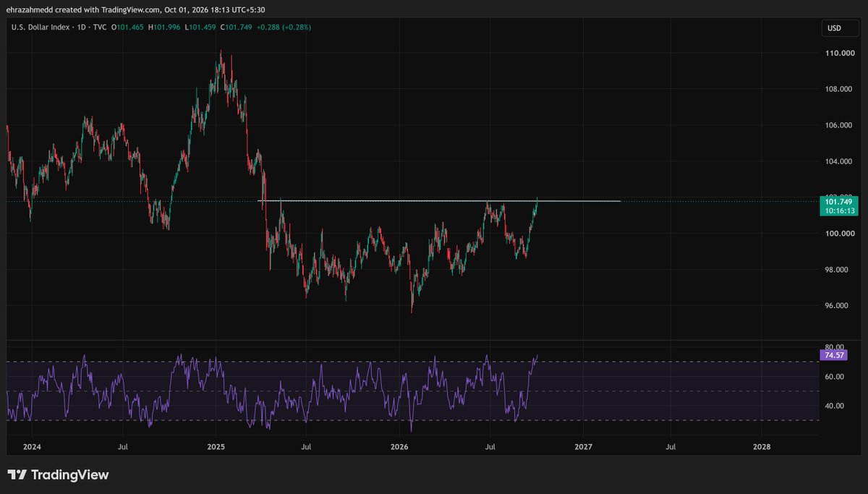Screen dimensions: 868x494
Task: Select the white horizontal resistance line
Action: point(439,200)
